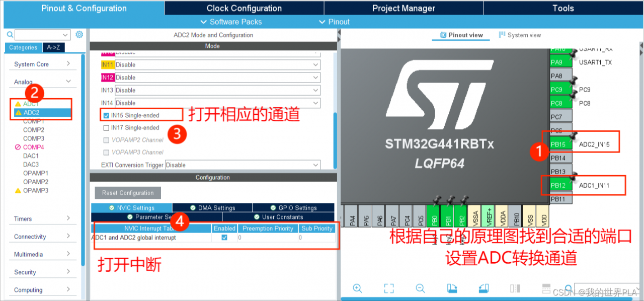Zoom in on the pinout chip view
Image resolution: width=644 pixels, height=301 pixels.
pyautogui.click(x=357, y=288)
